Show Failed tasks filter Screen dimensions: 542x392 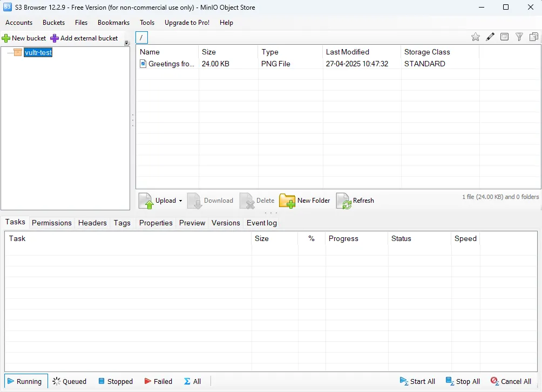[158, 381]
